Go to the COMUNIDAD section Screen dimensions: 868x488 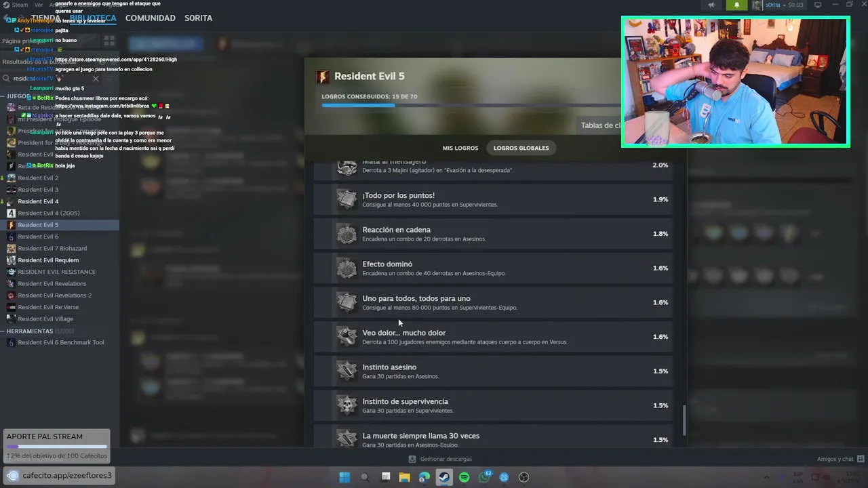[x=151, y=18]
